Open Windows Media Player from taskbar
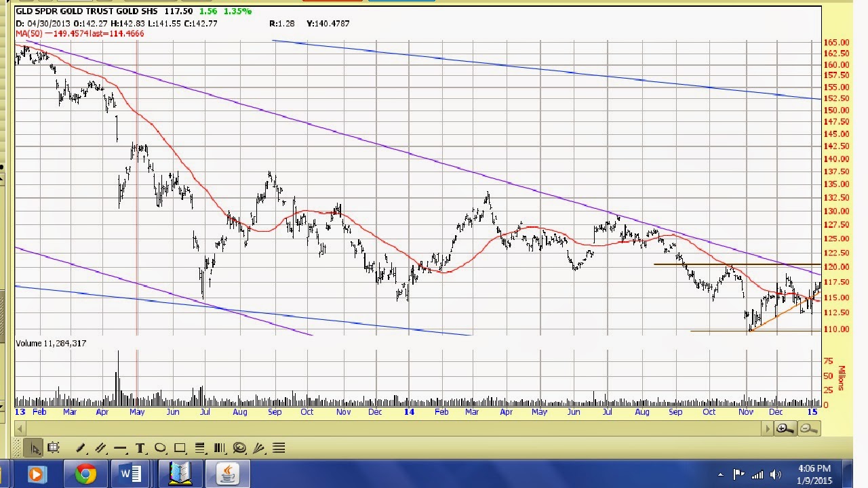 tap(37, 474)
